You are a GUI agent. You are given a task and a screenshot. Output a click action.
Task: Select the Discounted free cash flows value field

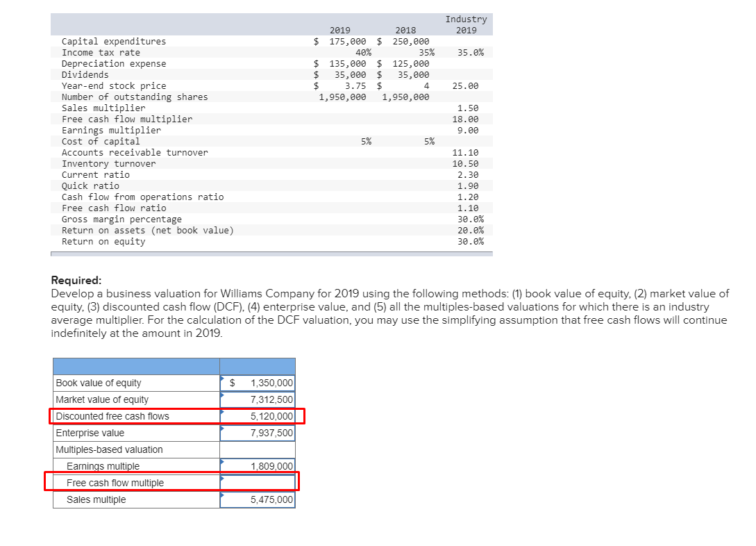click(x=258, y=416)
